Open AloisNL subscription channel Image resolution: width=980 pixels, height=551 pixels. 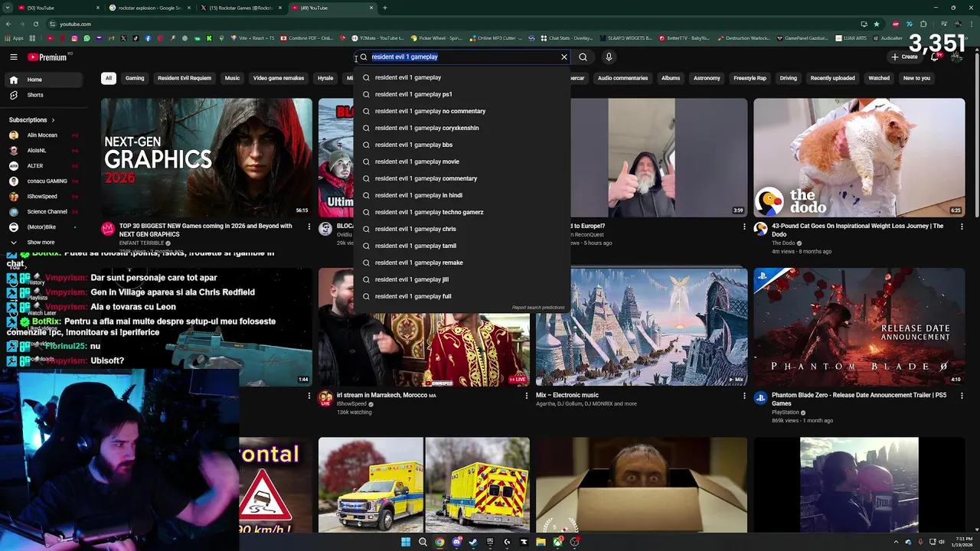pos(37,151)
